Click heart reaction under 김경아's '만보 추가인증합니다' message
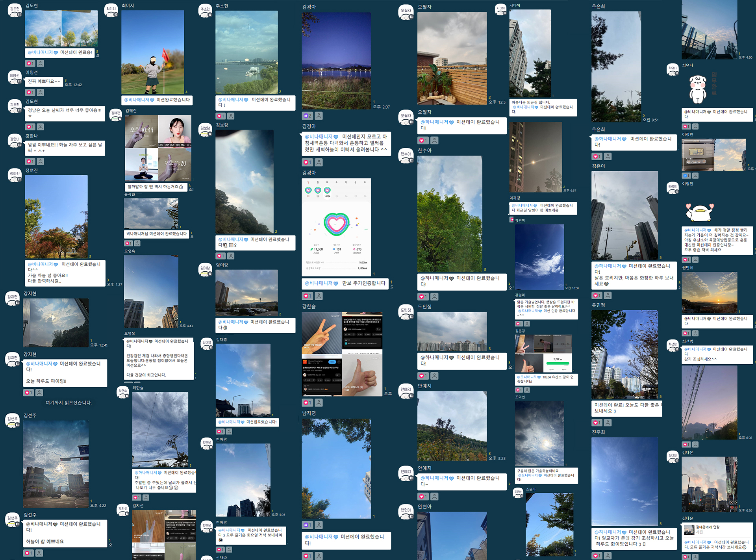This screenshot has height=560, width=756. tap(307, 296)
